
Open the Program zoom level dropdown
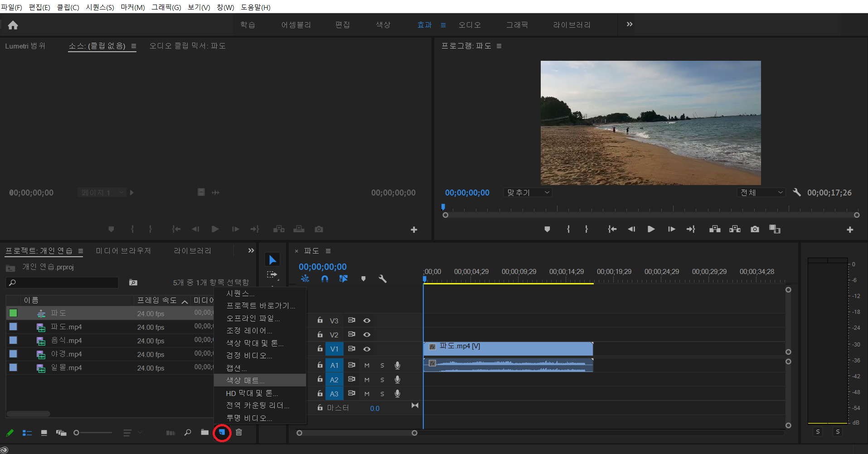pyautogui.click(x=528, y=193)
